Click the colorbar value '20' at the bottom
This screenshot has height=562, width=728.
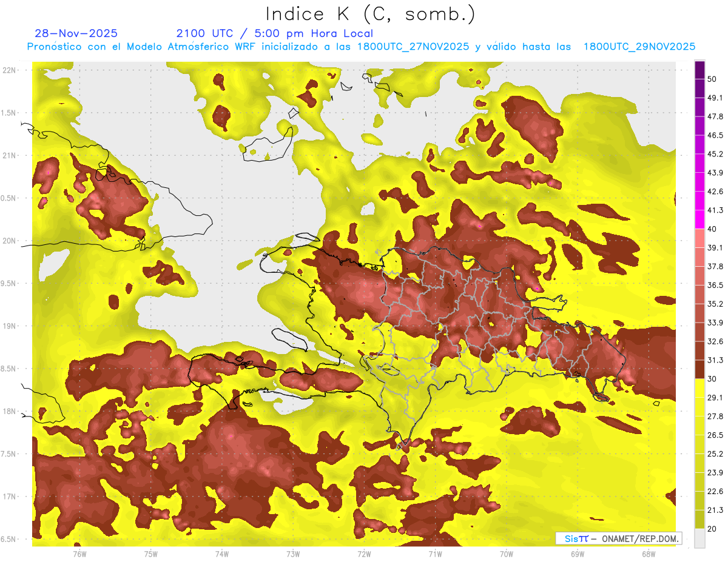coord(712,529)
